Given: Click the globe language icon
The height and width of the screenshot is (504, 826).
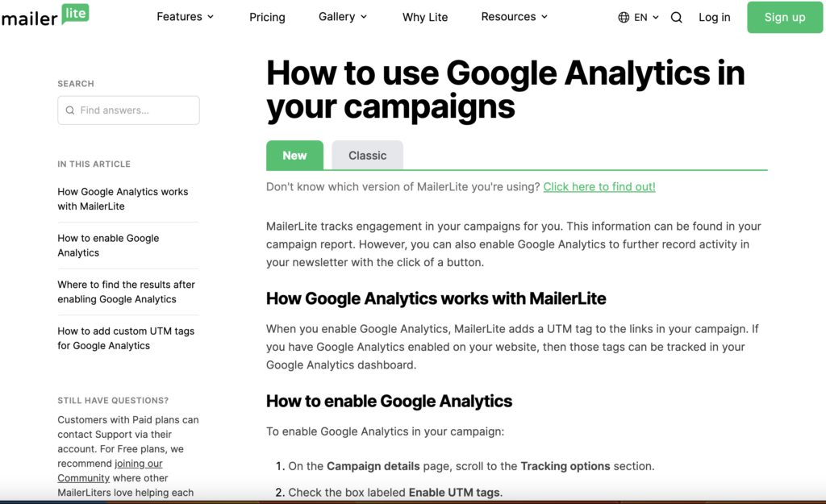Looking at the screenshot, I should (x=624, y=17).
